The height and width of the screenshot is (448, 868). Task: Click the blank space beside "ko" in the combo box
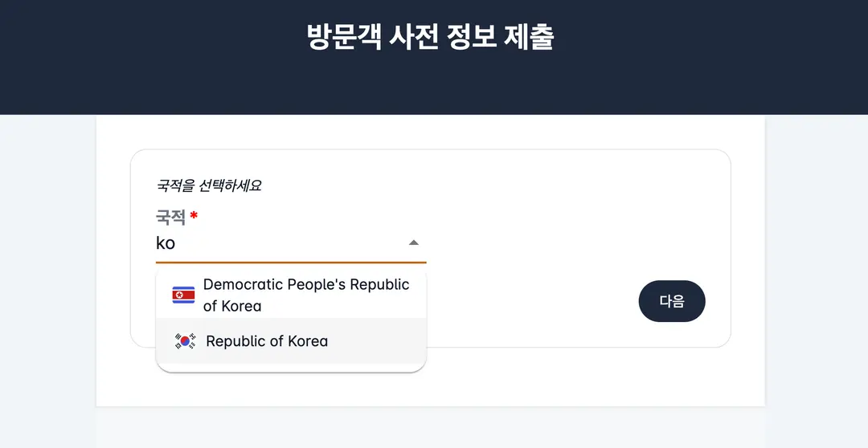coord(288,242)
